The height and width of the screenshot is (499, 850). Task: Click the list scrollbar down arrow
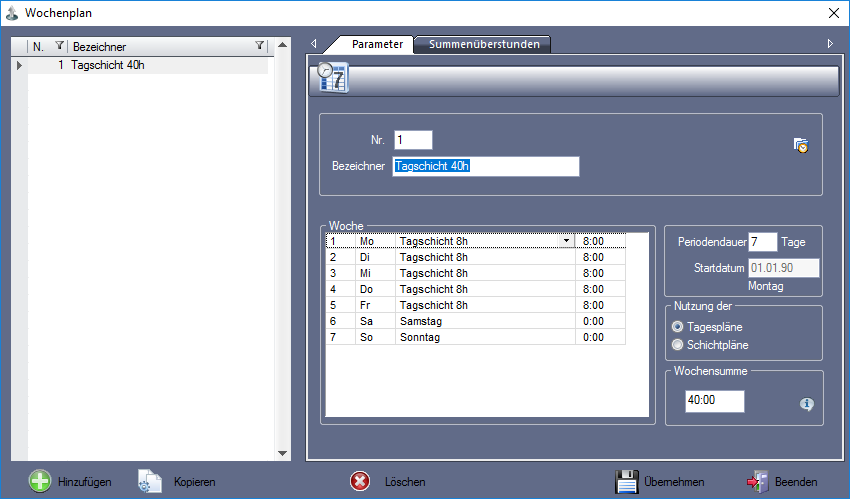click(x=282, y=453)
